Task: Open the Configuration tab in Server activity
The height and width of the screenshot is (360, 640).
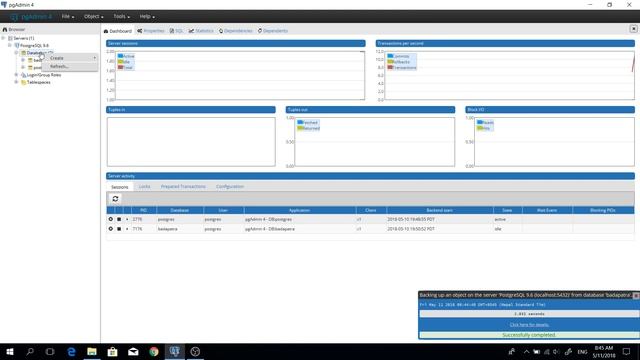Action: (x=230, y=187)
